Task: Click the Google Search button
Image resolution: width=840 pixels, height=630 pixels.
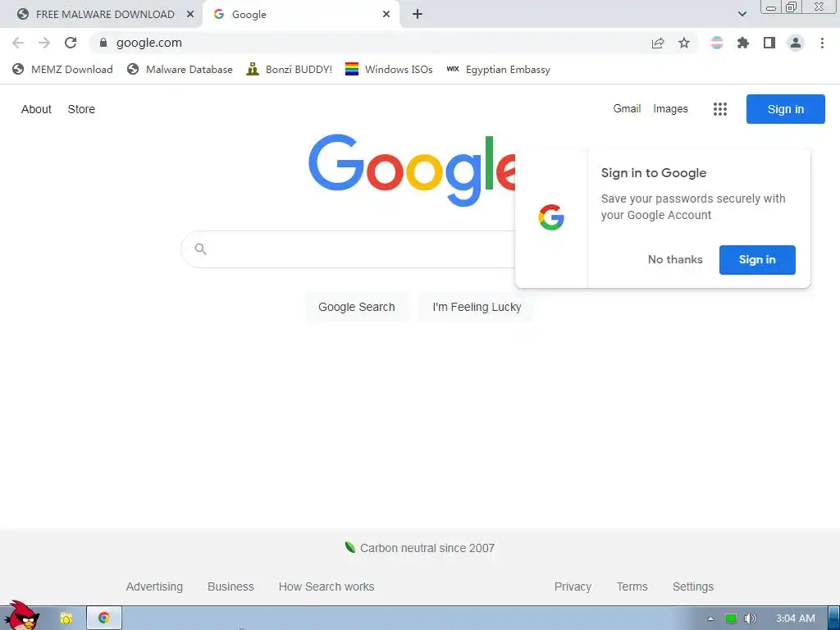Action: (x=356, y=307)
